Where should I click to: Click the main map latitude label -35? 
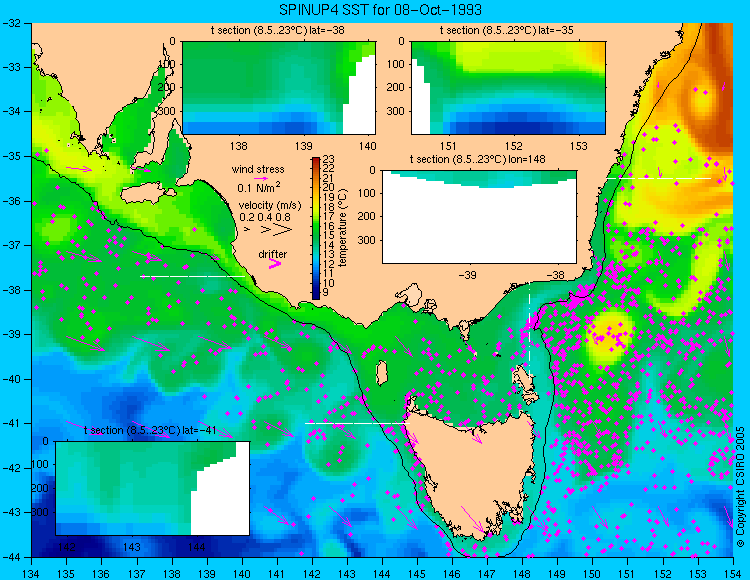pyautogui.click(x=13, y=156)
